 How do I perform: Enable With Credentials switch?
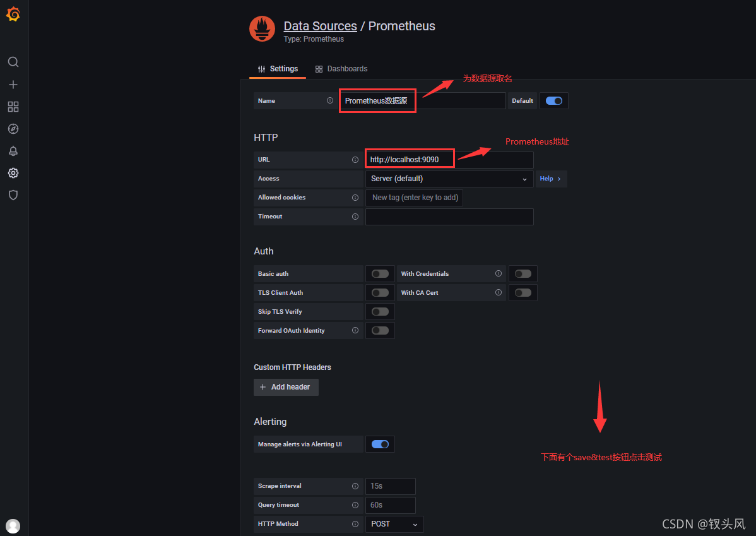[523, 273]
